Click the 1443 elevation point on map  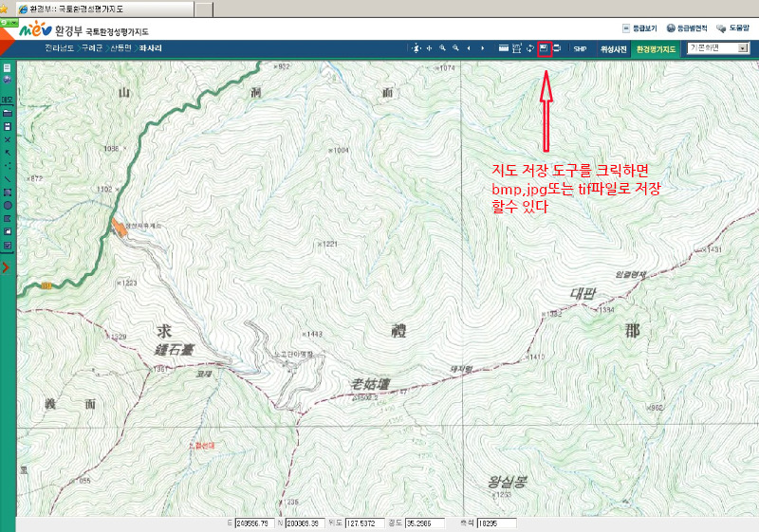(x=312, y=334)
